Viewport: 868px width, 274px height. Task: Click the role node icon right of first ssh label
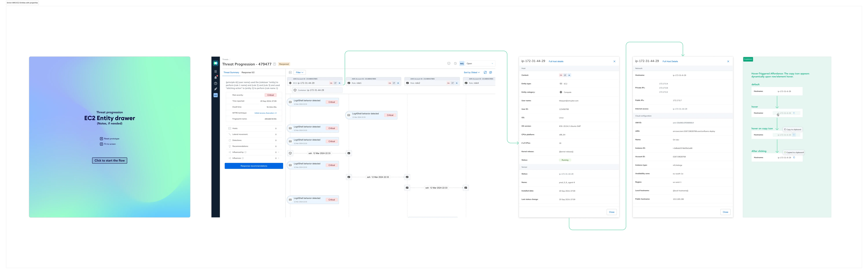(349, 153)
